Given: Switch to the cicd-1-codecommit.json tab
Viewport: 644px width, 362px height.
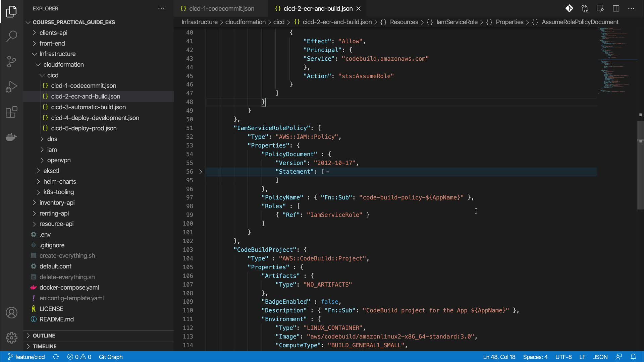Looking at the screenshot, I should point(221,8).
